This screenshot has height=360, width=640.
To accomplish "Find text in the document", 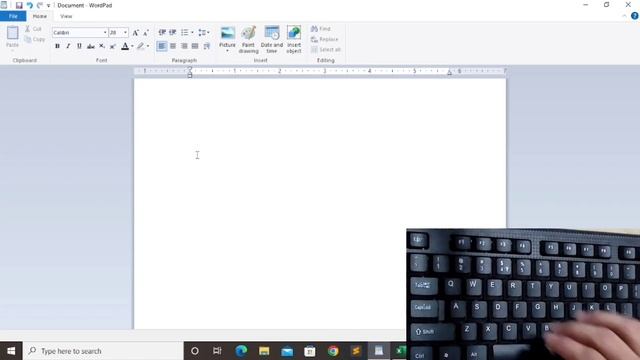I will tap(321, 29).
